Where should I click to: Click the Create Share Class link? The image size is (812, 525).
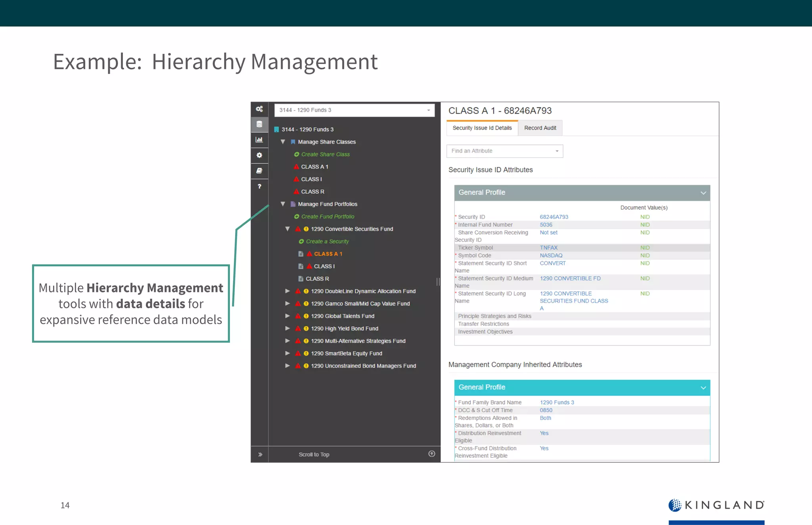[325, 155]
